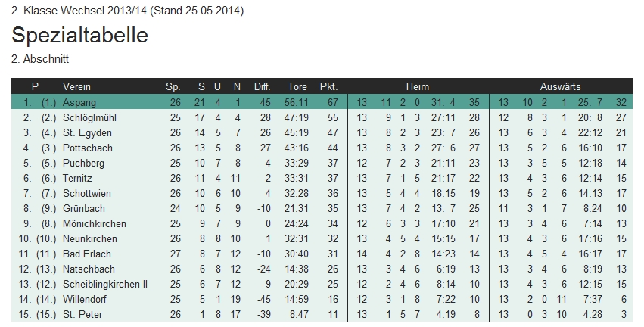Select the Ternitz team name

pos(79,178)
